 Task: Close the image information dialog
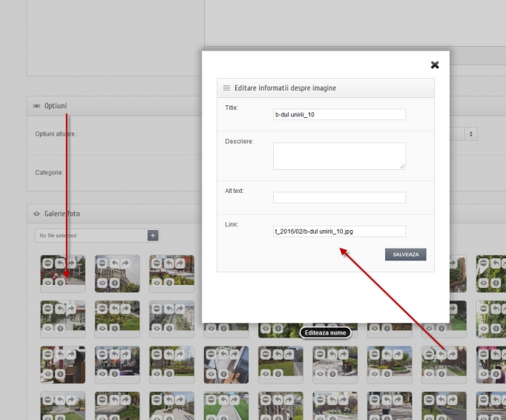[435, 65]
